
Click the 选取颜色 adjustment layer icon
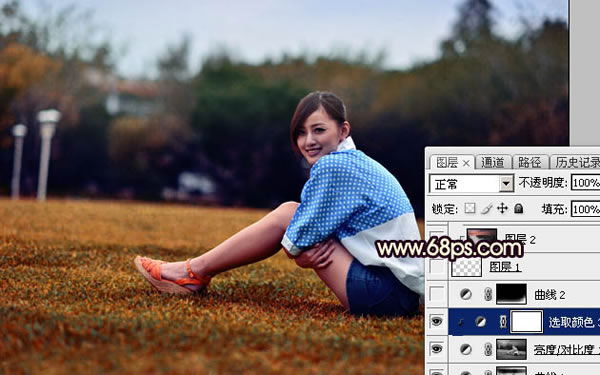click(481, 322)
